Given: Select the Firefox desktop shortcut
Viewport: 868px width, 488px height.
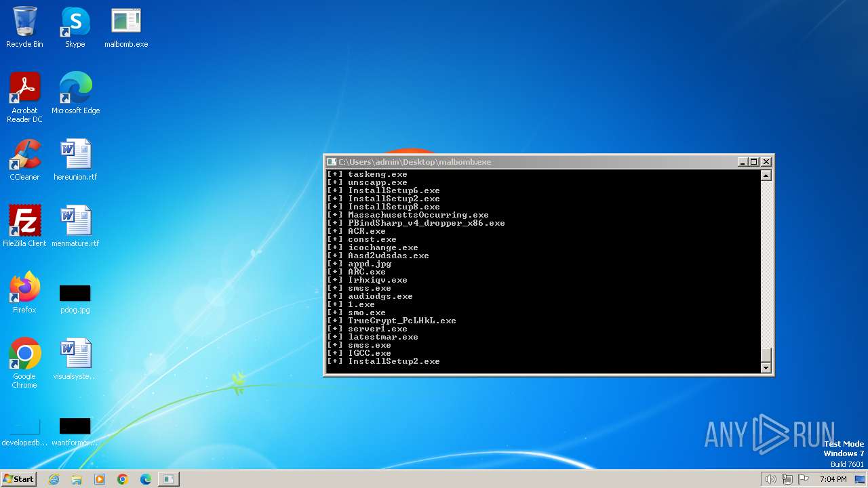Looking at the screenshot, I should pos(24,293).
